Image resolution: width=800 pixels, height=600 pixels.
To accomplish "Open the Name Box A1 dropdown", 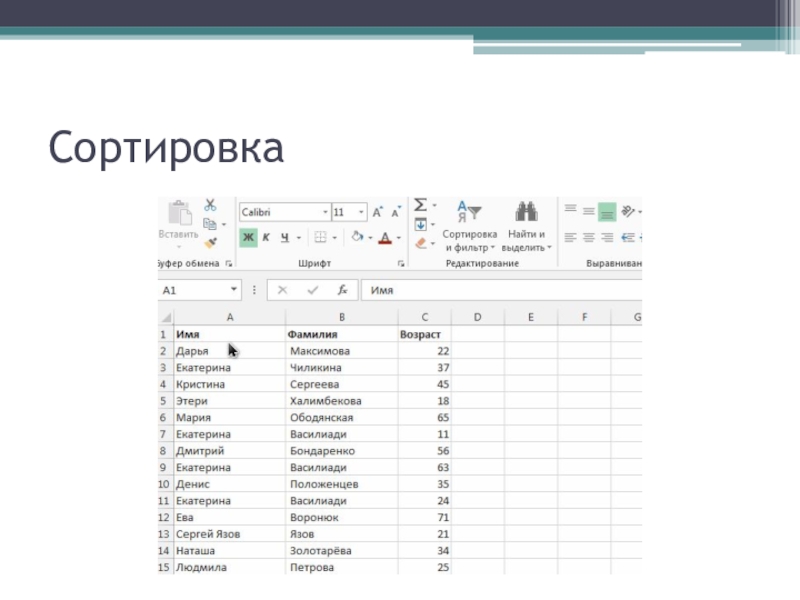I will pyautogui.click(x=234, y=290).
